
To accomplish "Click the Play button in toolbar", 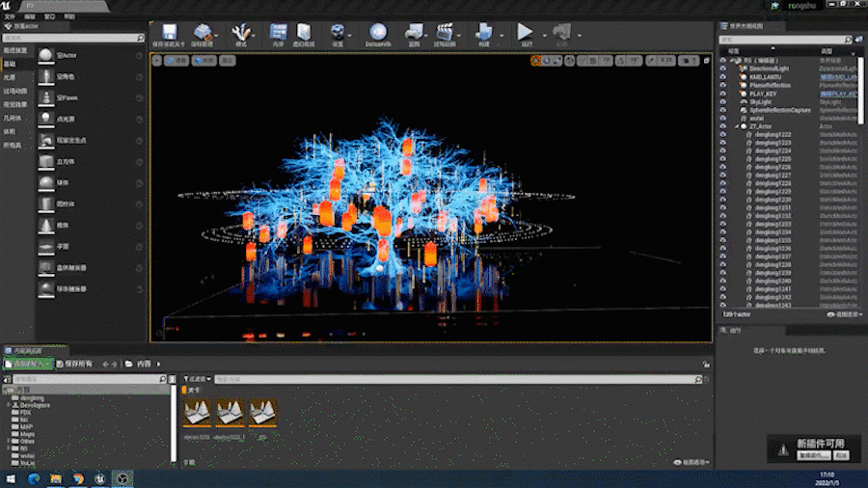I will (x=525, y=32).
